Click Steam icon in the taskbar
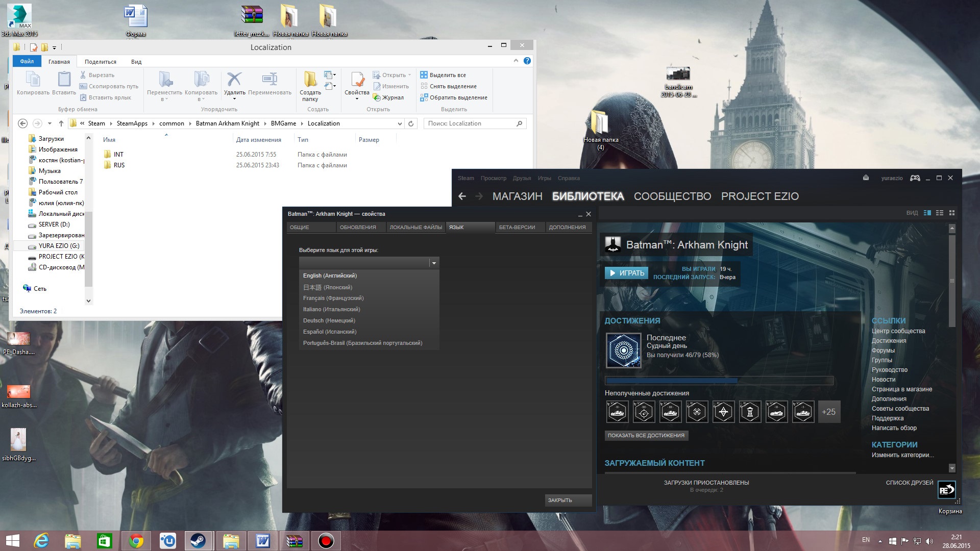This screenshot has height=551, width=980. pyautogui.click(x=198, y=540)
